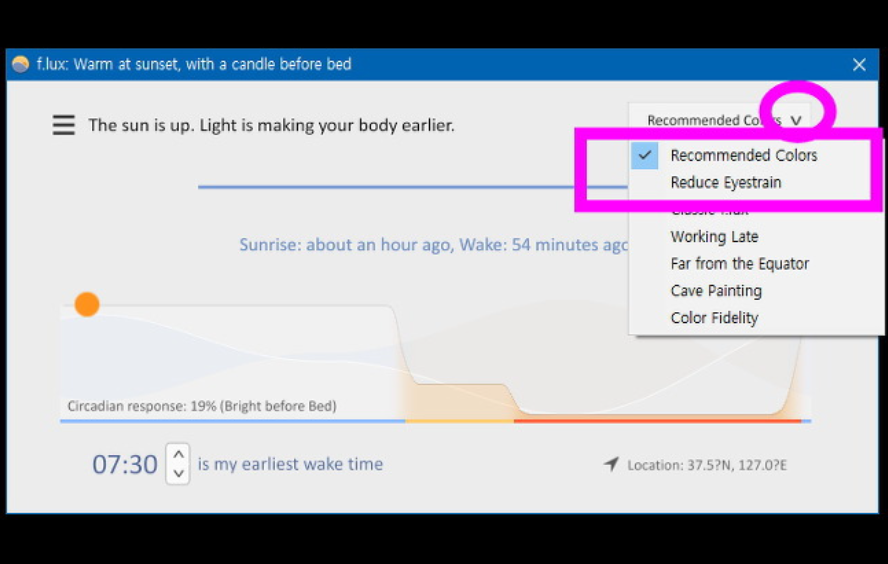Decrease earliest wake time with down arrow
This screenshot has height=564, width=888.
click(178, 473)
